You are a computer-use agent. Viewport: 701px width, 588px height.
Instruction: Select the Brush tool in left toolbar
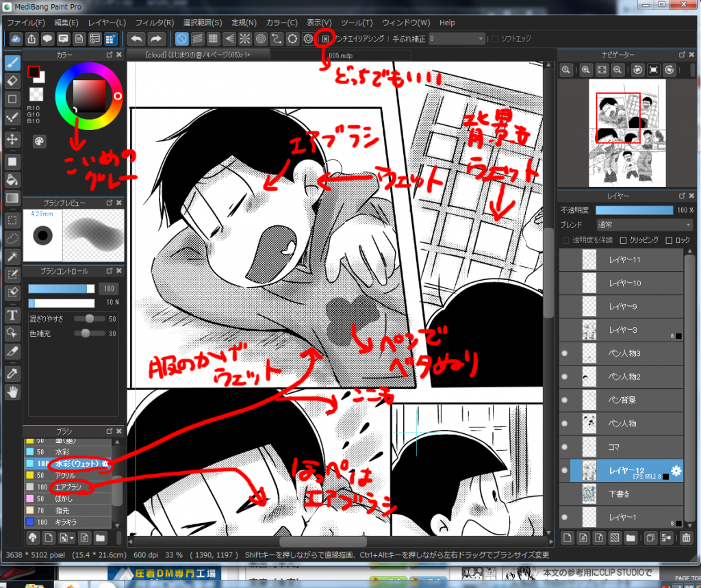point(12,62)
